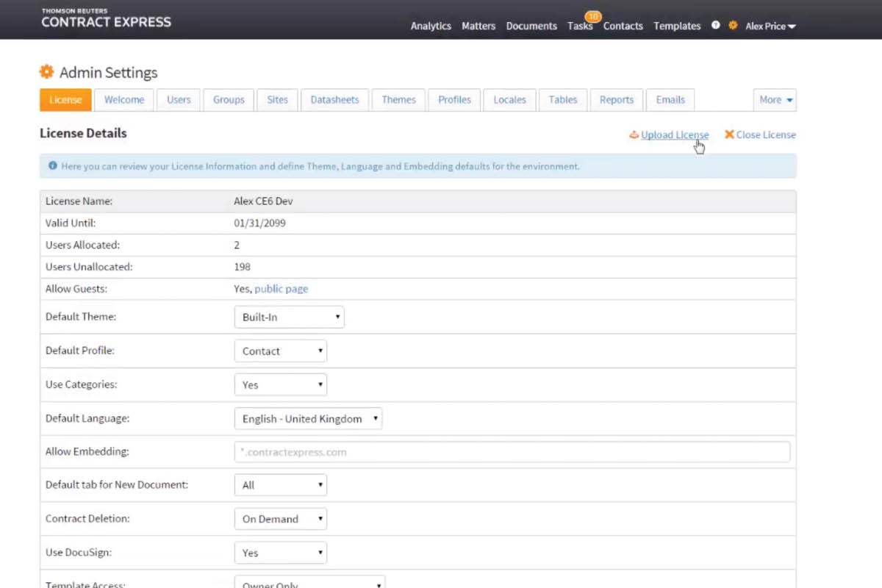Change the Use Categories dropdown
This screenshot has height=588, width=882.
pos(280,385)
